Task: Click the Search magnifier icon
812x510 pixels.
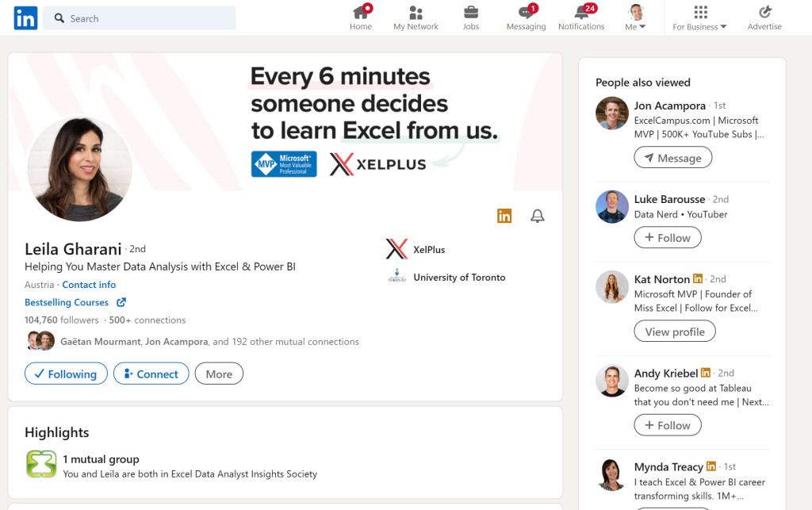Action: click(59, 18)
